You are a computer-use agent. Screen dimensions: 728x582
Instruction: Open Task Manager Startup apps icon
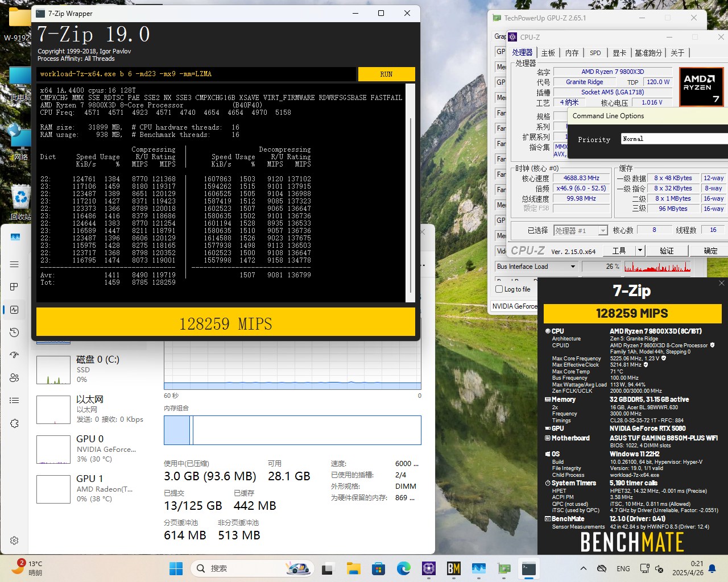14,355
